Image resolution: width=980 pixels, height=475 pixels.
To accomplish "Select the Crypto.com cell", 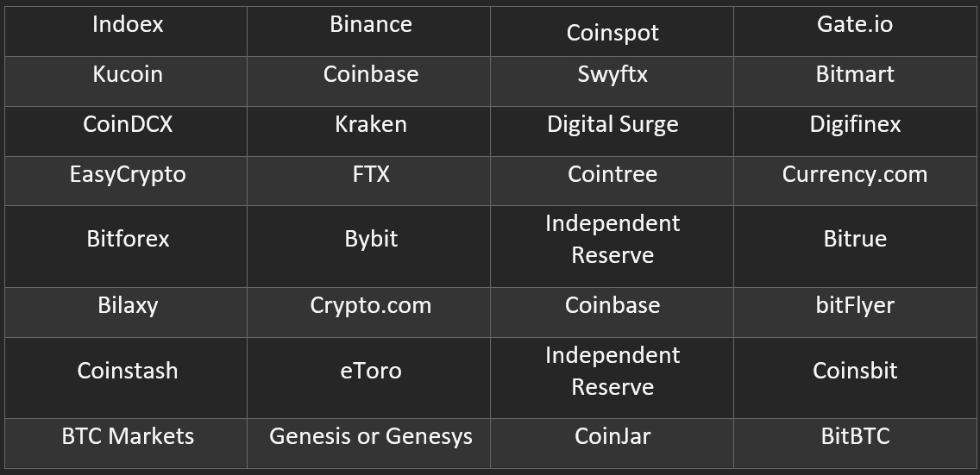I will click(368, 312).
